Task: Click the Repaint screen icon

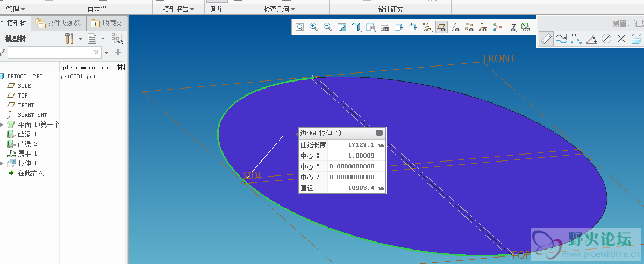Action: pos(342,27)
